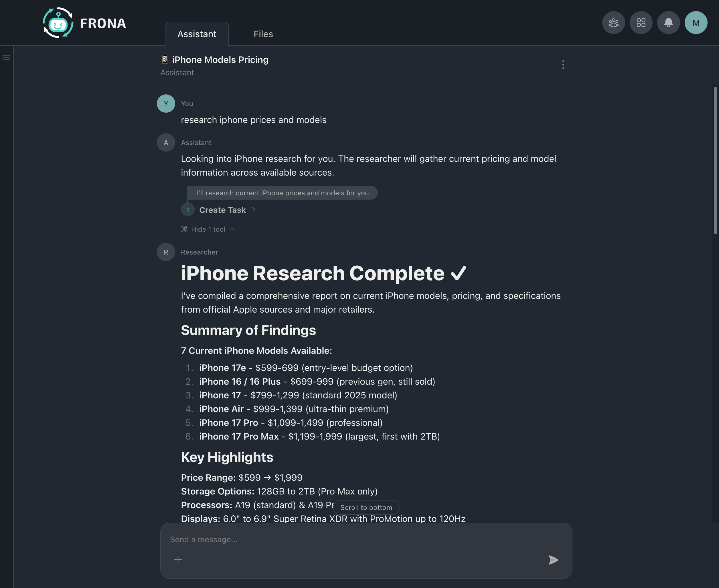
Task: Open notifications via the bell icon
Action: pos(668,22)
